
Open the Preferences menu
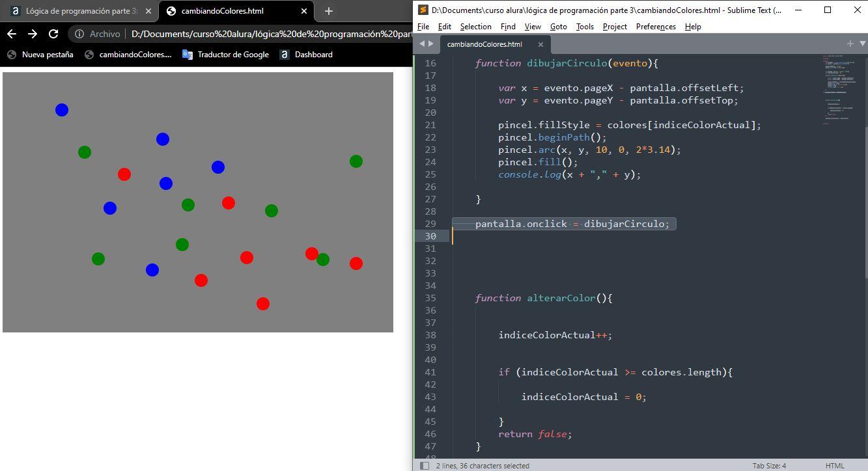click(x=656, y=27)
